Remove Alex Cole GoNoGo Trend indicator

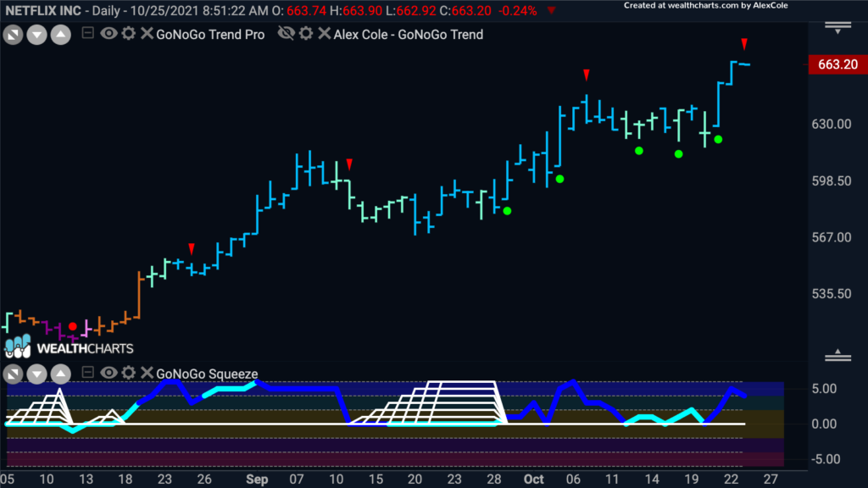click(x=325, y=33)
